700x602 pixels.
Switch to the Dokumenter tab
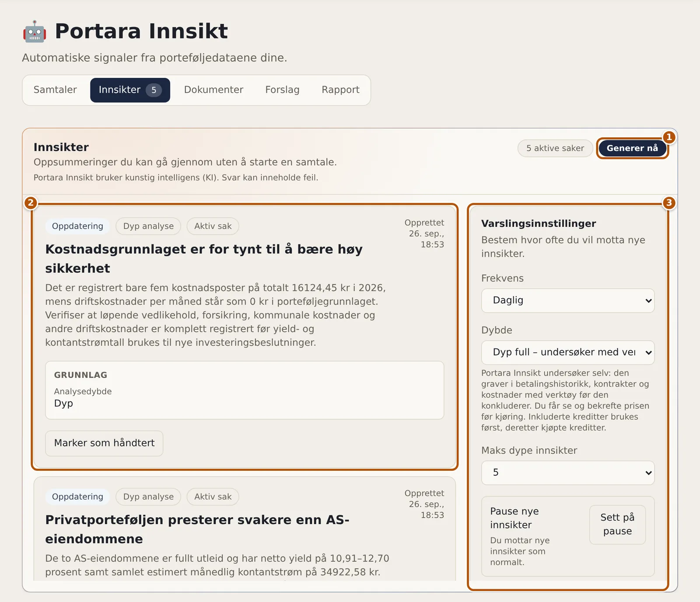(x=213, y=90)
